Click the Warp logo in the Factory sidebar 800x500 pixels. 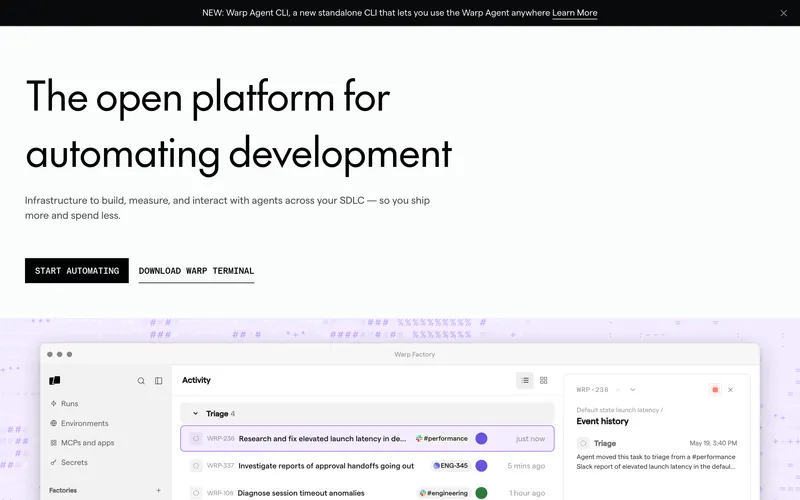coord(55,381)
